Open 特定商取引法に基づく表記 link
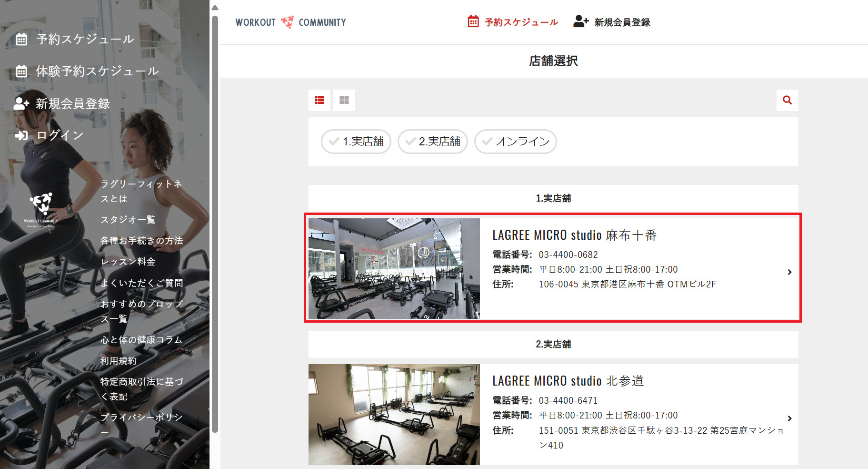 coord(141,389)
